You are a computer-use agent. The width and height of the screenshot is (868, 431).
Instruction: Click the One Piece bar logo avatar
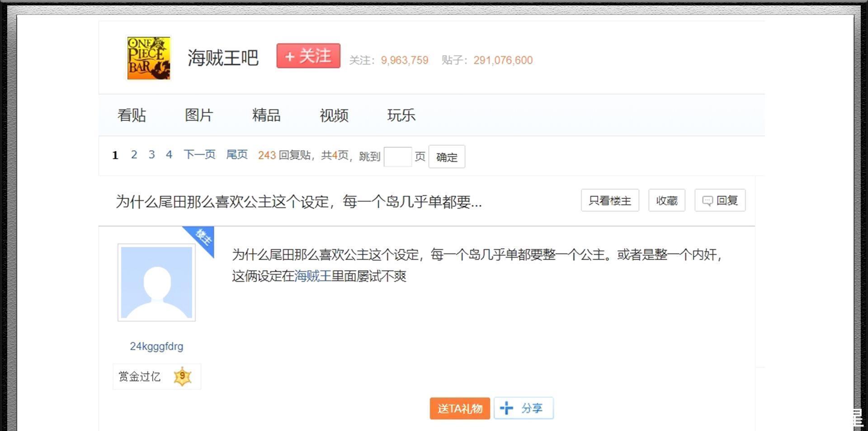tap(148, 57)
